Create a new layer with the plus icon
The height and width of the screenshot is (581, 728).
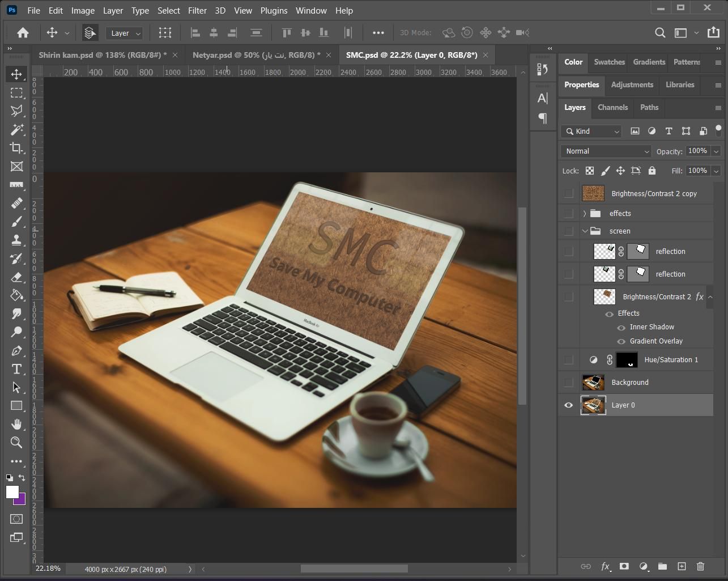coord(682,566)
